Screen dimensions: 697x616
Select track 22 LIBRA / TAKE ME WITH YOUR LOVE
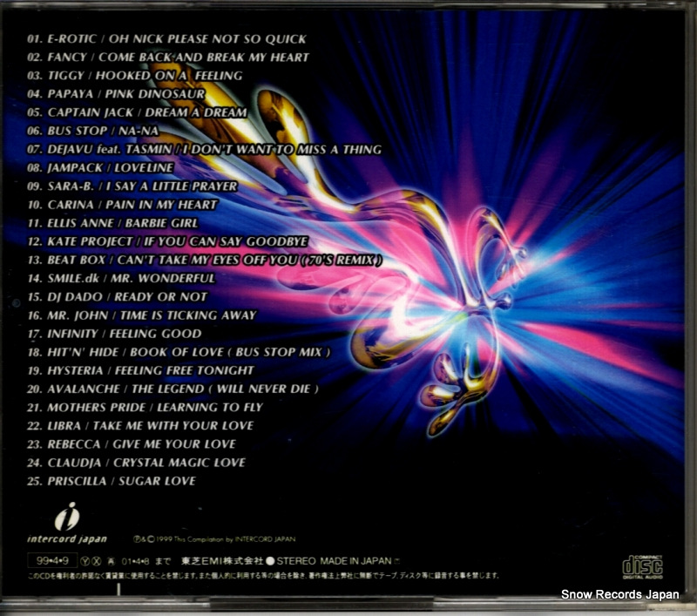140,426
